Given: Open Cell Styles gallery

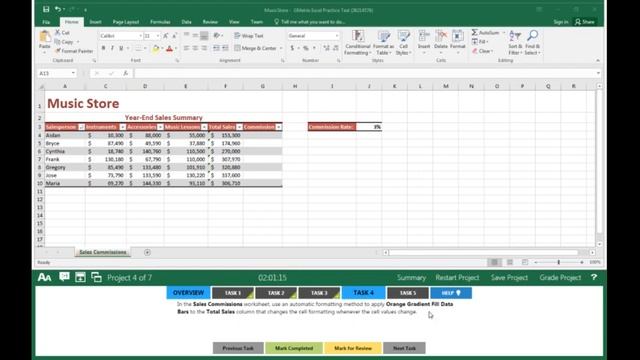Looking at the screenshot, I should [403, 42].
